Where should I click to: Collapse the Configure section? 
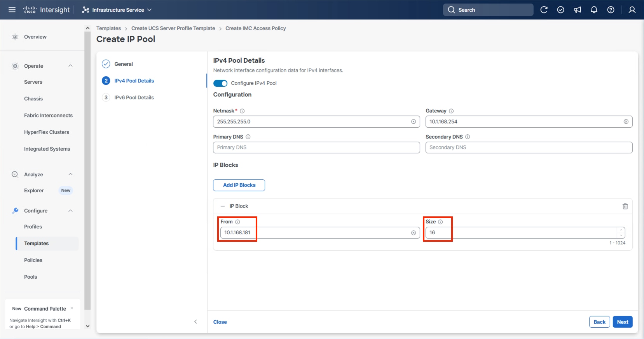(x=70, y=211)
